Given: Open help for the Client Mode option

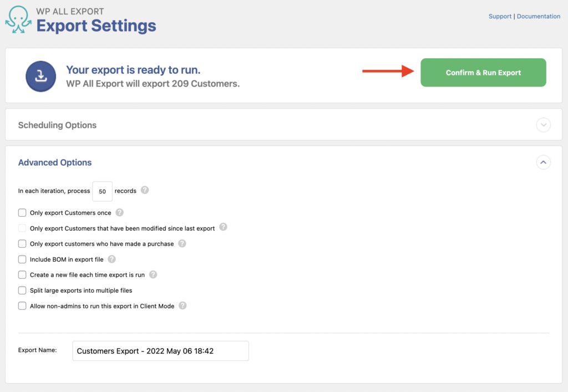Looking at the screenshot, I should pos(183,305).
